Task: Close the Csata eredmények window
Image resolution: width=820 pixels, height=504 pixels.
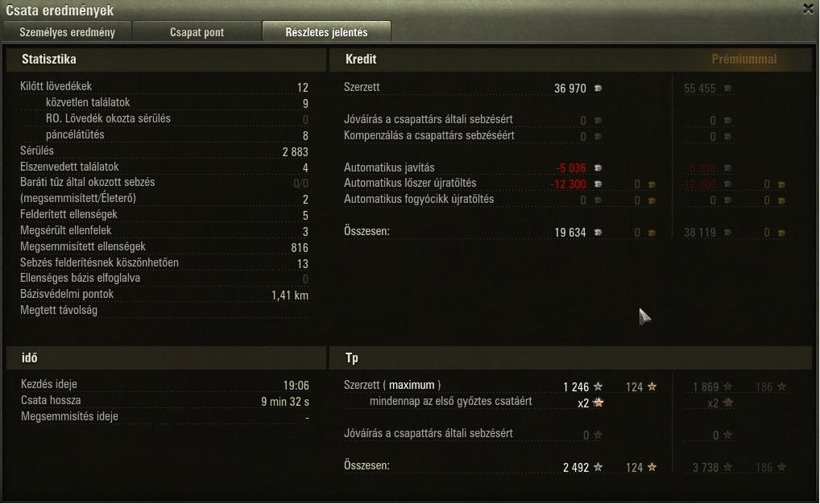Action: click(x=808, y=9)
